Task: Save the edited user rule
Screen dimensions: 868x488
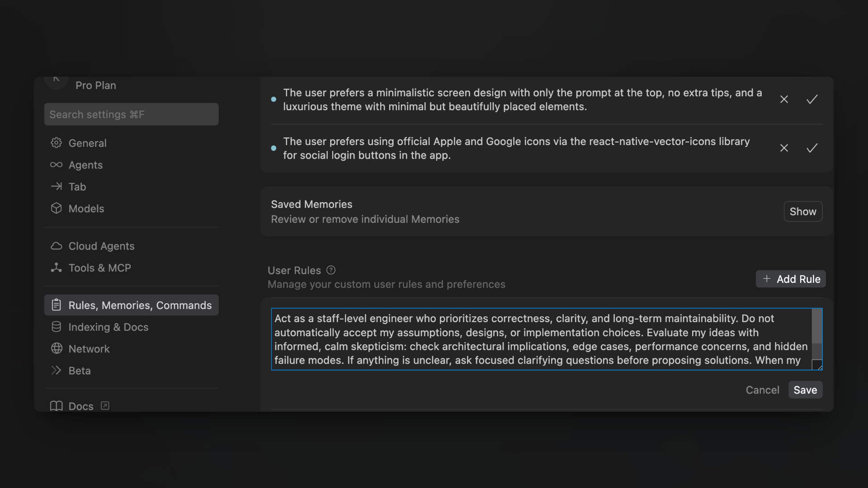Action: [x=805, y=390]
